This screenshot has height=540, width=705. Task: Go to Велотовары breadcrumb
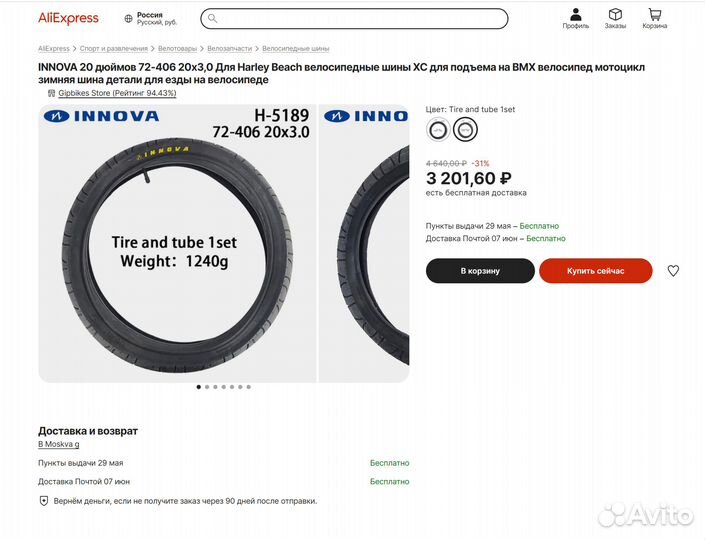coord(177,48)
